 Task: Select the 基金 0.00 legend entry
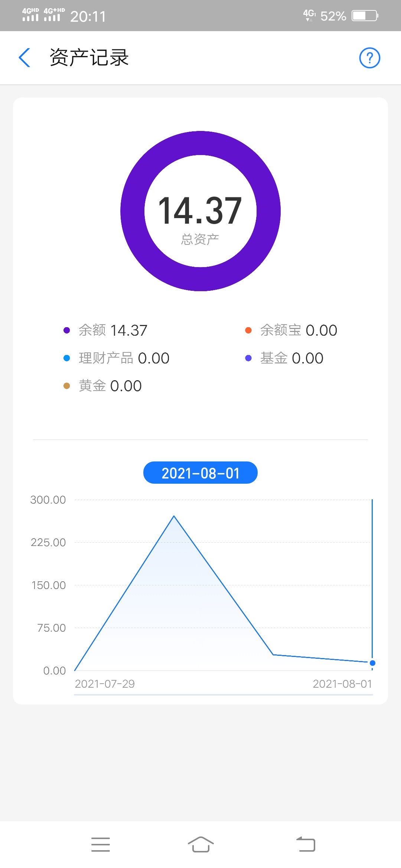tap(284, 358)
